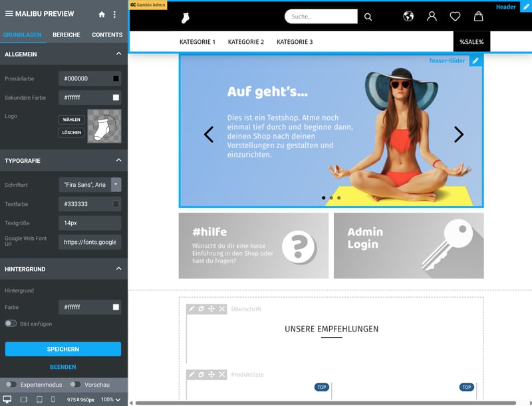532x406 pixels.
Task: Open the hamburger menu beside Malibu Preview
Action: point(9,13)
